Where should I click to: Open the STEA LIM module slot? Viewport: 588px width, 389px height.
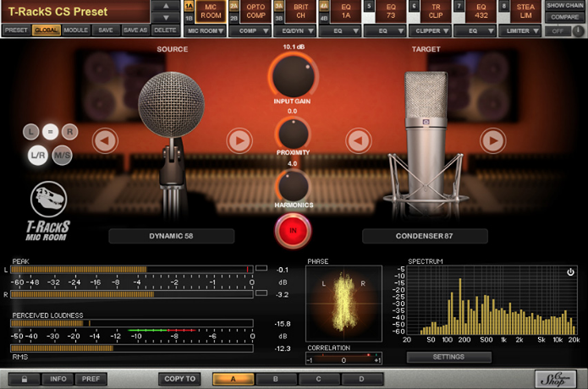tap(525, 11)
